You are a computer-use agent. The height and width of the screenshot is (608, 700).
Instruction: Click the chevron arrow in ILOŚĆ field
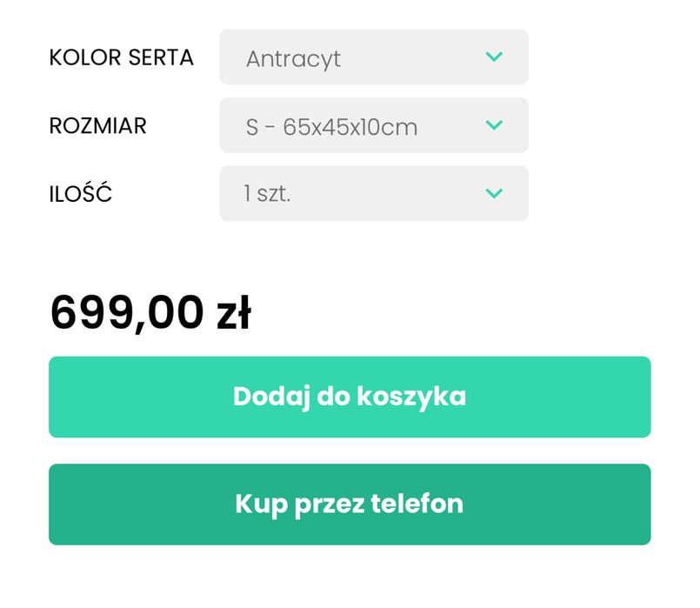coord(494,193)
